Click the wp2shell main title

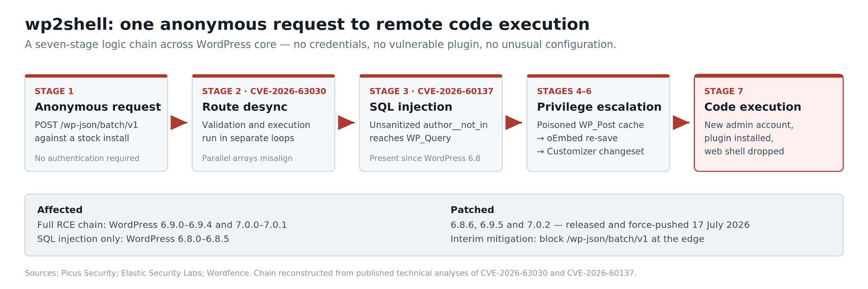click(x=307, y=24)
